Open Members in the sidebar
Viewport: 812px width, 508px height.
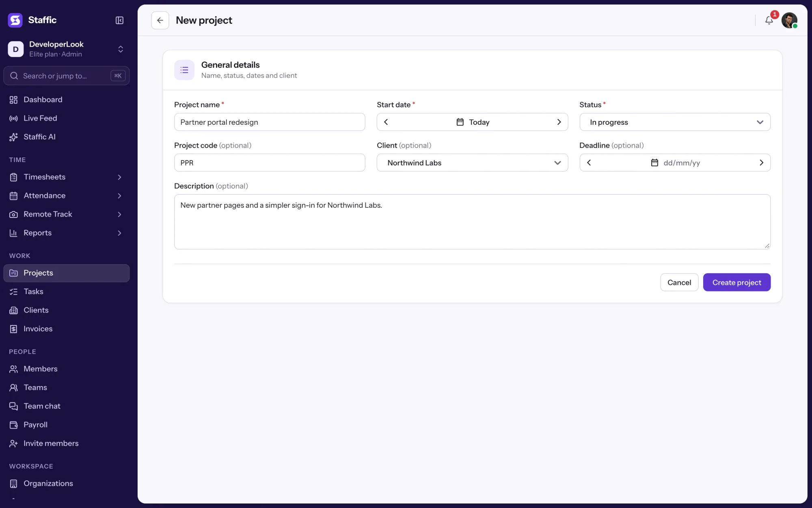[67, 369]
